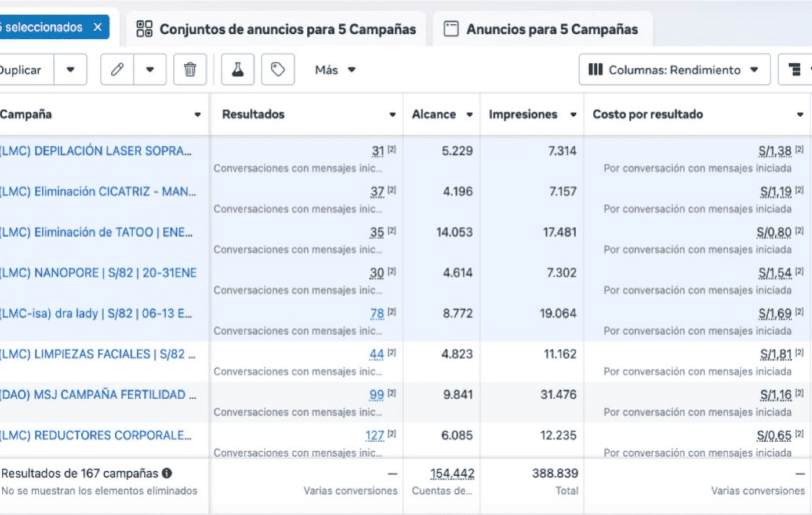The image size is (812, 515).
Task: Open the REDUCTORES CORPORALE campaign link
Action: (x=95, y=436)
